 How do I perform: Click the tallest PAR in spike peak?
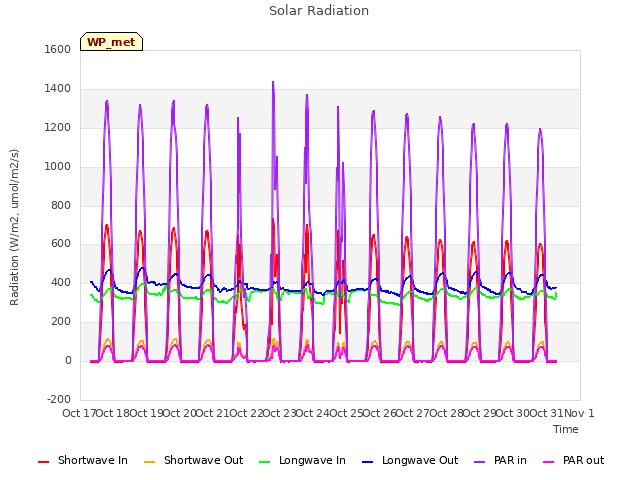coord(273,82)
